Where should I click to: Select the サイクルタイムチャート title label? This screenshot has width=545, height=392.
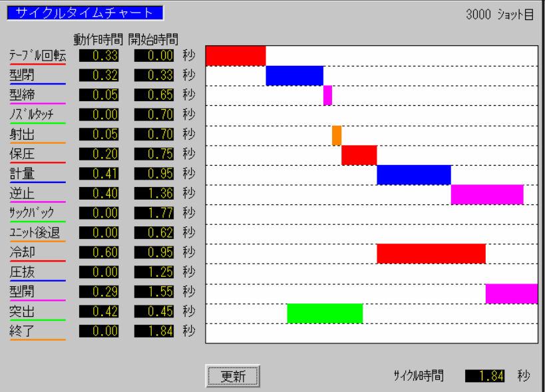[85, 13]
